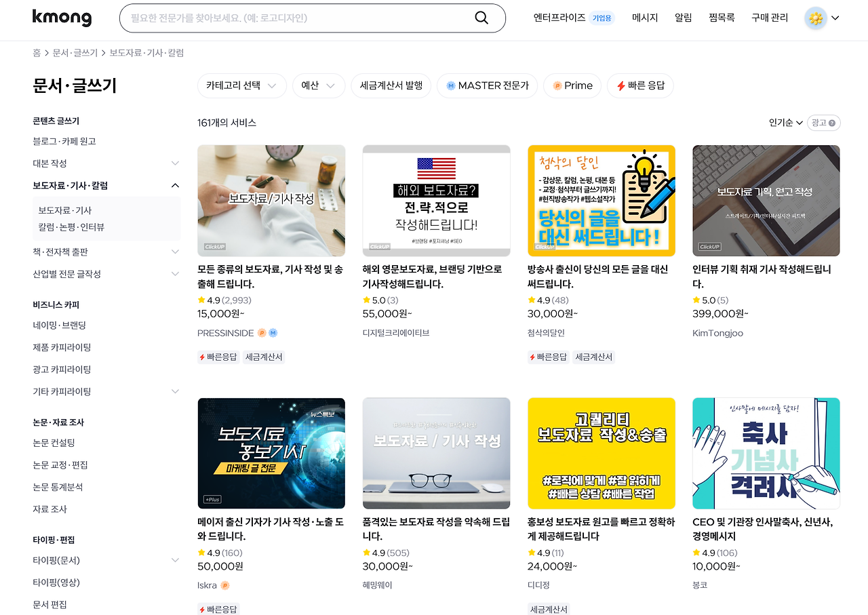This screenshot has height=615, width=868.
Task: Select 블로그·카페 원고 in the sidebar
Action: point(64,141)
